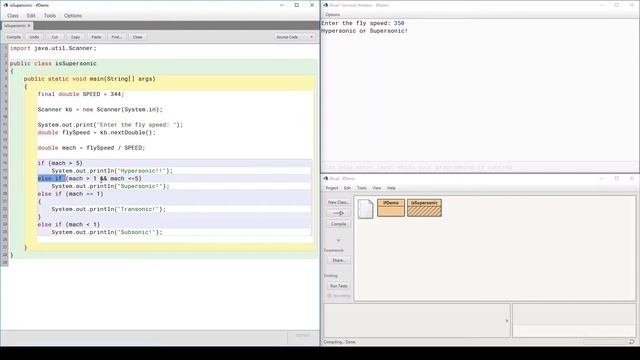The image size is (640, 360).
Task: Select the project README paper icon
Action: (x=365, y=209)
